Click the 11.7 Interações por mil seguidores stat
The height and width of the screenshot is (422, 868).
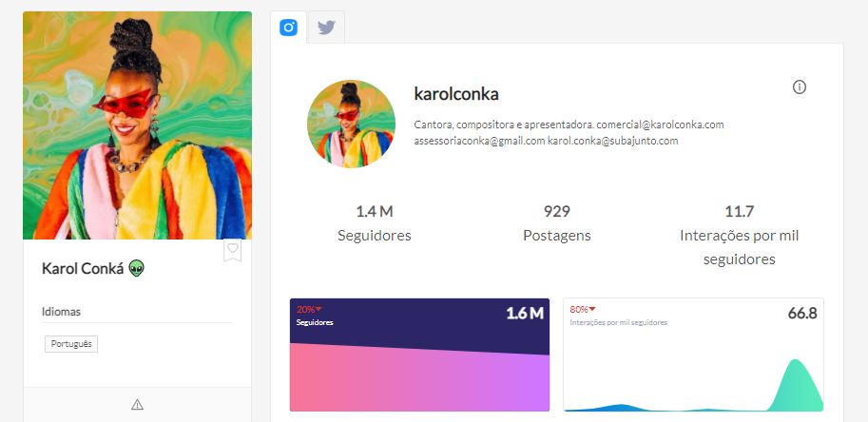[x=739, y=235]
